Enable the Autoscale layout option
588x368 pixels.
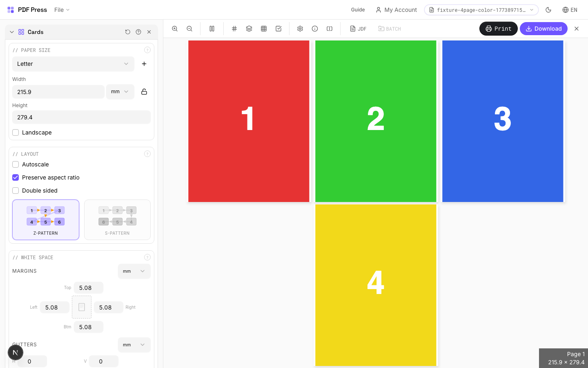click(16, 164)
